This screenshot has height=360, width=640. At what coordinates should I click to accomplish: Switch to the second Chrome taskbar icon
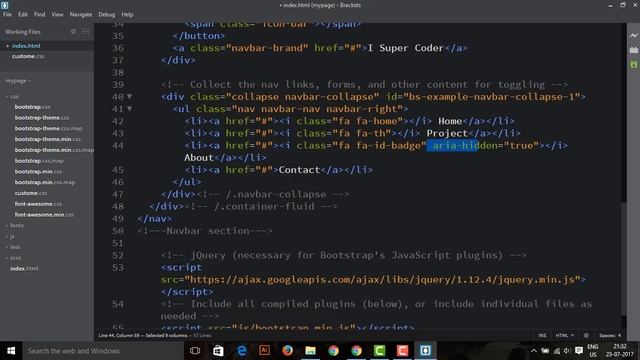point(356,351)
